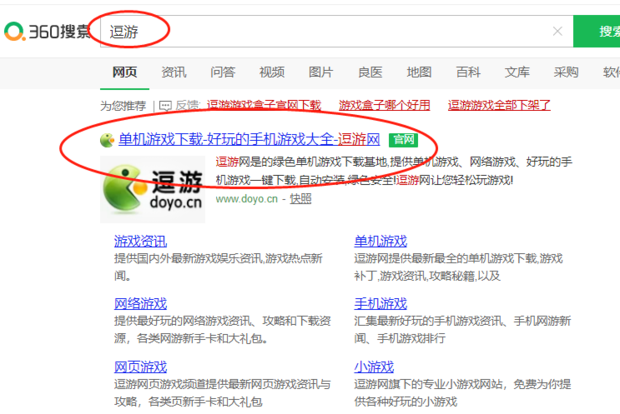Click the green 官网 badge
620x414 pixels.
point(403,140)
